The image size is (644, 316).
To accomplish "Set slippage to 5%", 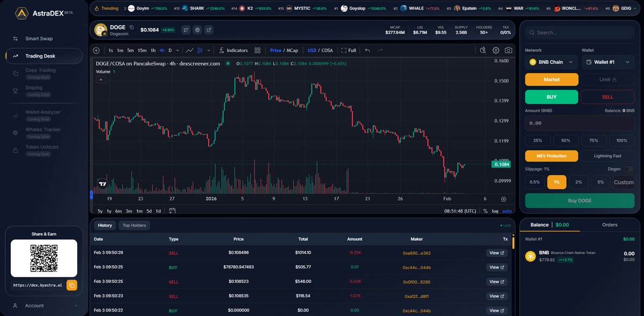I will (x=601, y=182).
